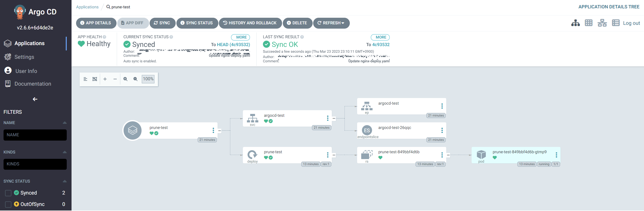644x211 pixels.
Task: Click MORE under Current Sync Status
Action: click(x=241, y=37)
